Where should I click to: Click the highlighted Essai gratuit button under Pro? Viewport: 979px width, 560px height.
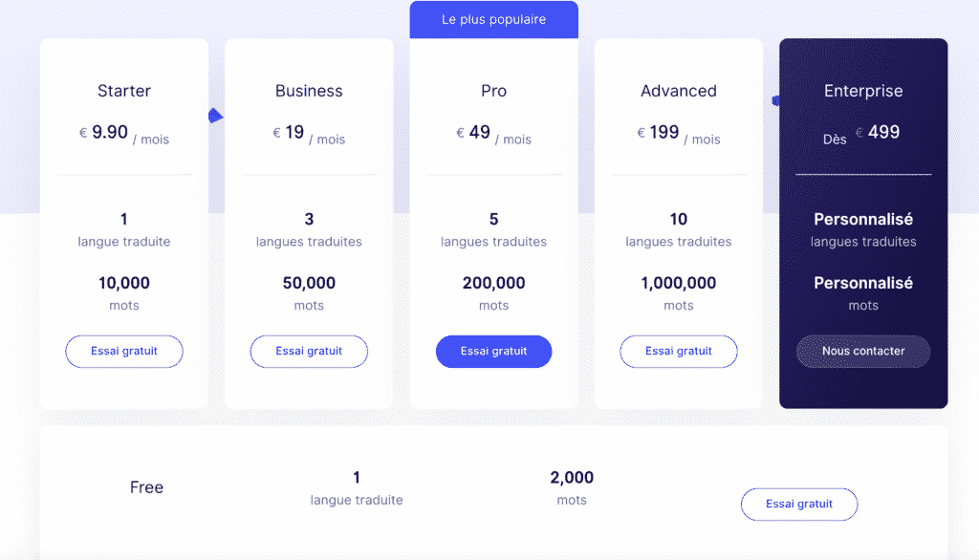point(493,351)
